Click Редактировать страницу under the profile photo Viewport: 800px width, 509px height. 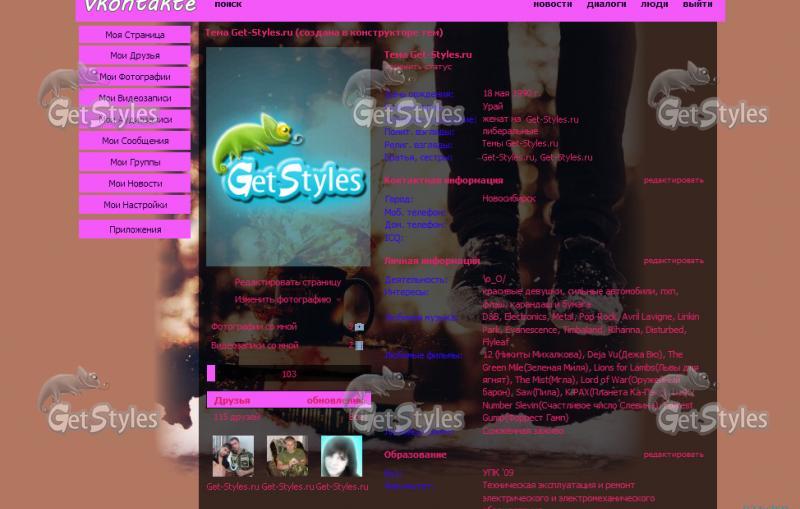tap(287, 283)
